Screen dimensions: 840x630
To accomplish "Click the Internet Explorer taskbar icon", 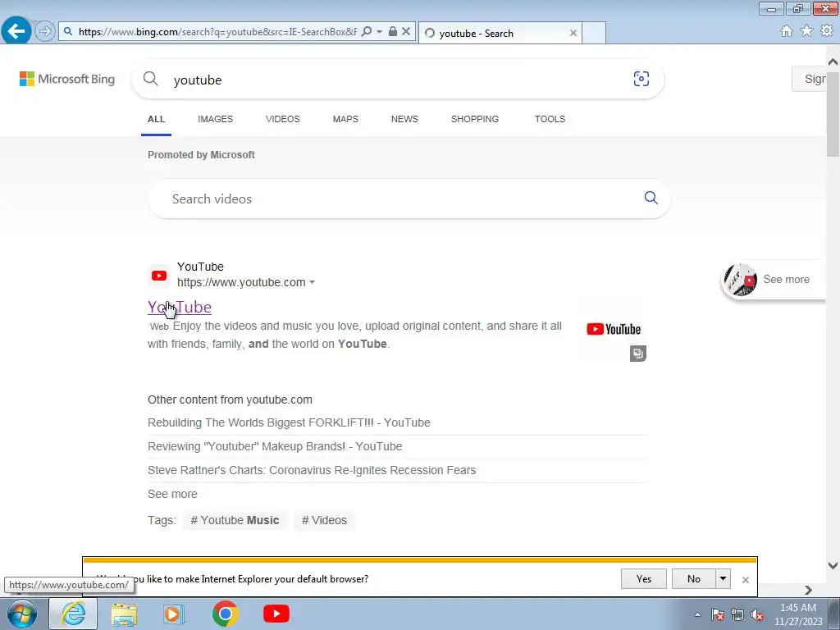I will tap(73, 614).
